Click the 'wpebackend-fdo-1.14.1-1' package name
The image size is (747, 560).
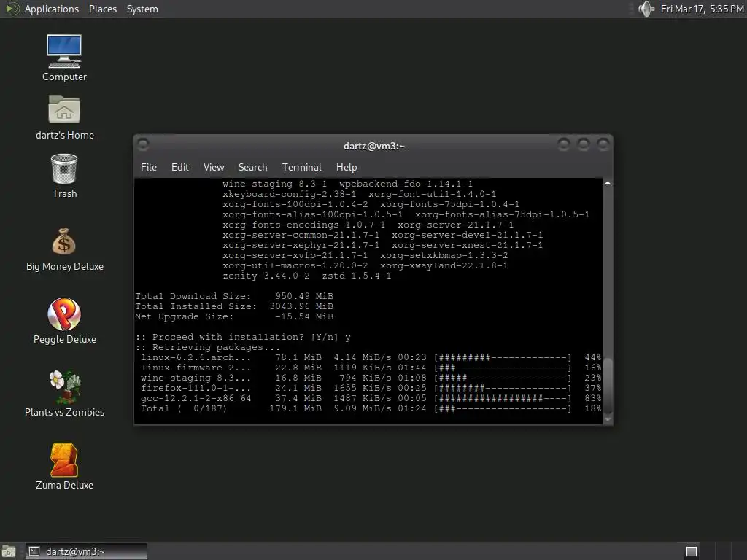pos(406,184)
